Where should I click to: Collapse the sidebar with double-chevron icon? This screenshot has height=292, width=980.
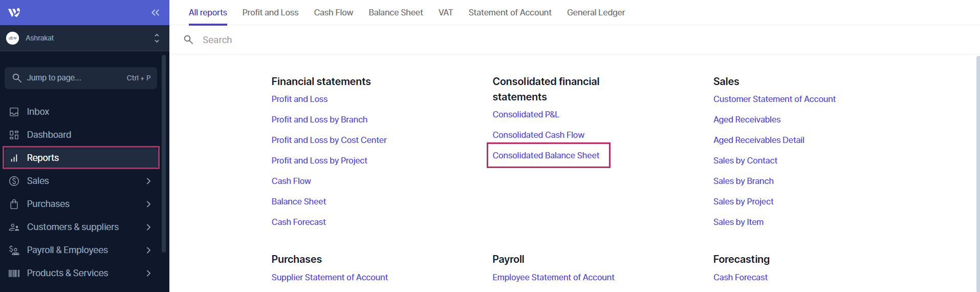click(155, 12)
